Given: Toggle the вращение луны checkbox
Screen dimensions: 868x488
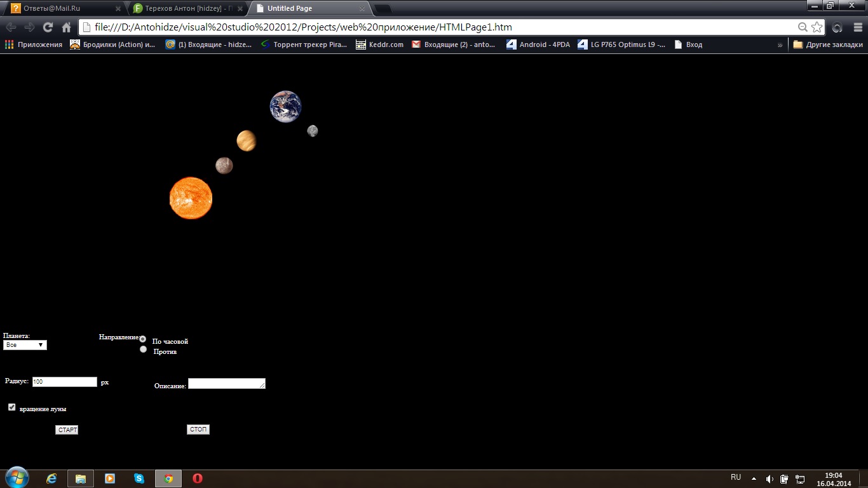Looking at the screenshot, I should coord(11,407).
